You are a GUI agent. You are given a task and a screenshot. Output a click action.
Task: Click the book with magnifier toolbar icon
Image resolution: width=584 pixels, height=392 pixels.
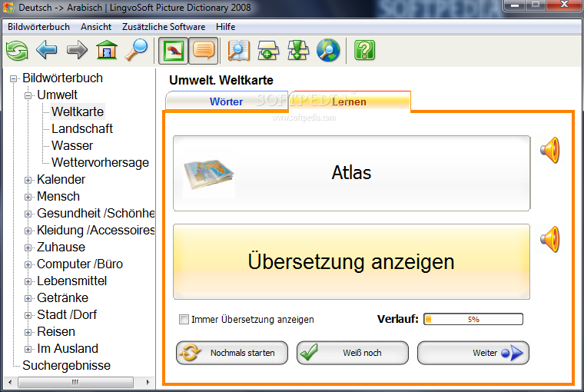(x=239, y=50)
